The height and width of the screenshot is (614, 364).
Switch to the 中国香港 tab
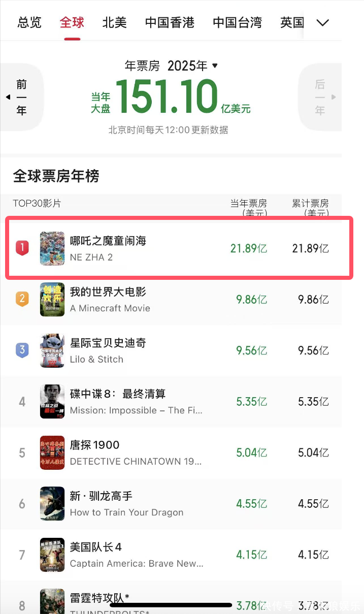170,23
